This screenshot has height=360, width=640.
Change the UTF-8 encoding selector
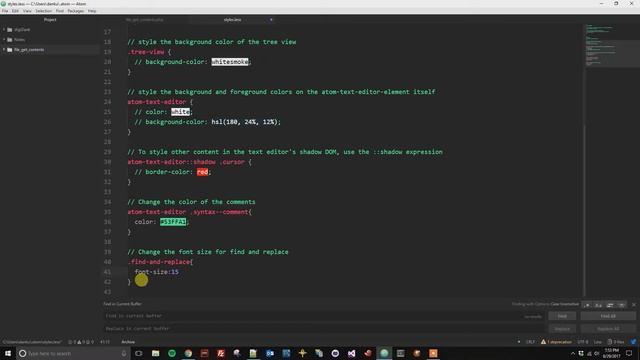(582, 342)
